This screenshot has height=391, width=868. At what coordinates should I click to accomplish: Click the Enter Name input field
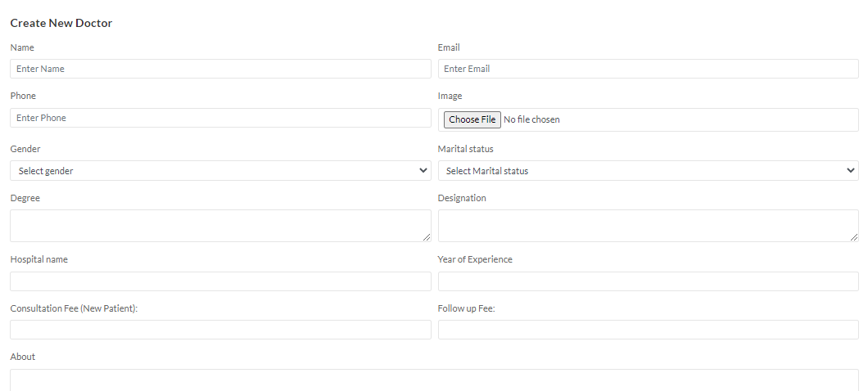tap(220, 69)
